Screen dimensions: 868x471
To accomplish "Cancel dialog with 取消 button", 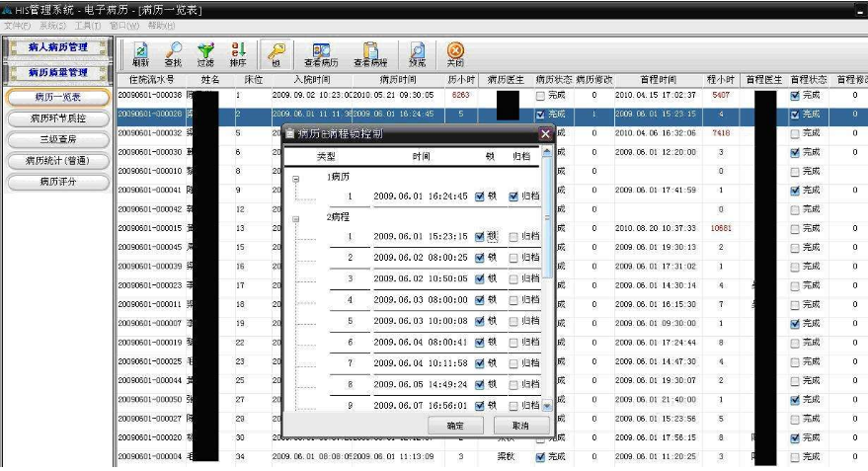I will pos(521,426).
